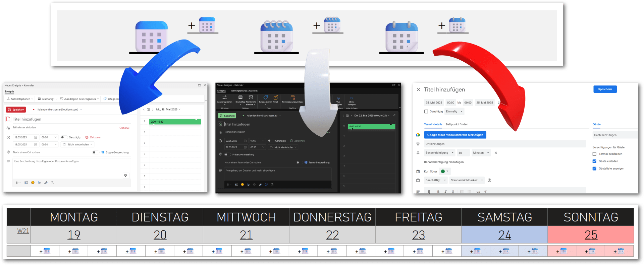Expand the dark Outlook day view with the arrows icon

coord(394,116)
